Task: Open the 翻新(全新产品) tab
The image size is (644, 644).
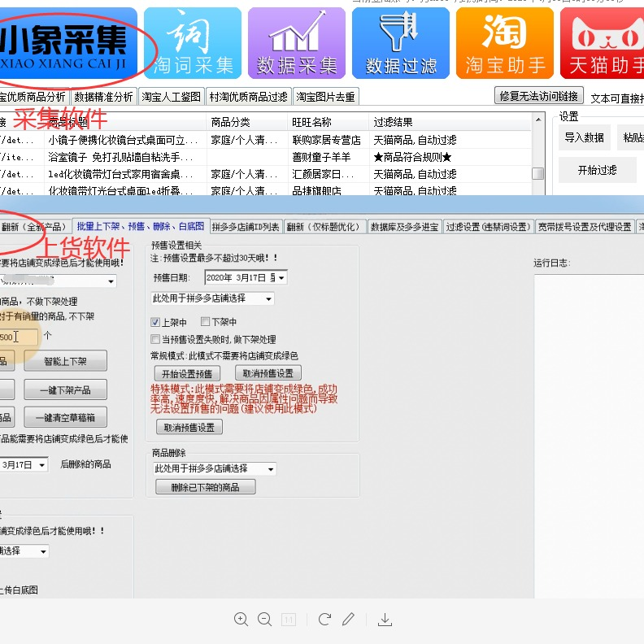Action: [x=34, y=227]
